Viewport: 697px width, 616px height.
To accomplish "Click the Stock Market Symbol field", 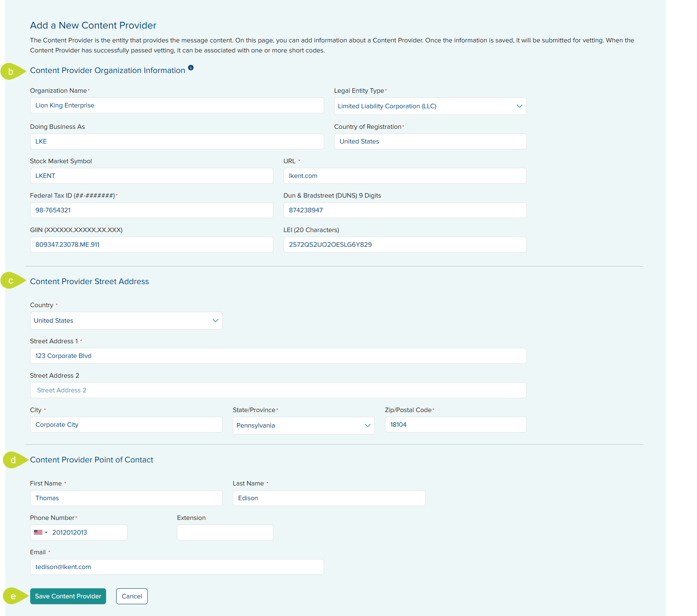I will 151,176.
